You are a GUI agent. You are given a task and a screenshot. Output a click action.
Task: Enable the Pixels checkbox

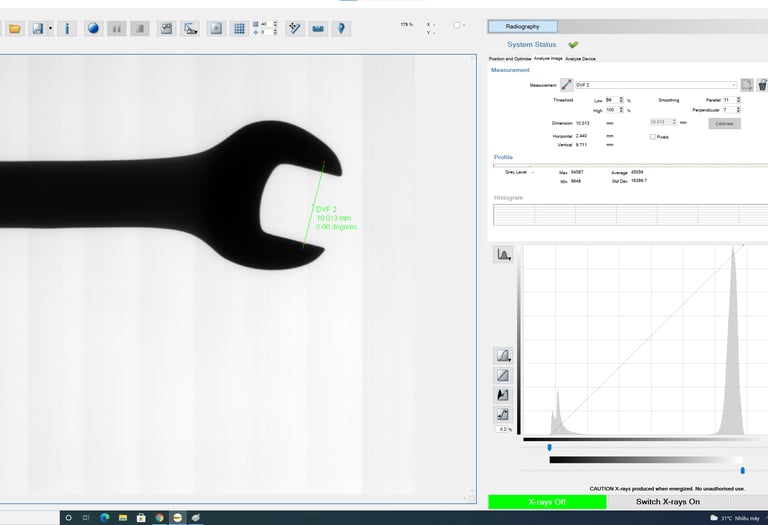pos(652,137)
